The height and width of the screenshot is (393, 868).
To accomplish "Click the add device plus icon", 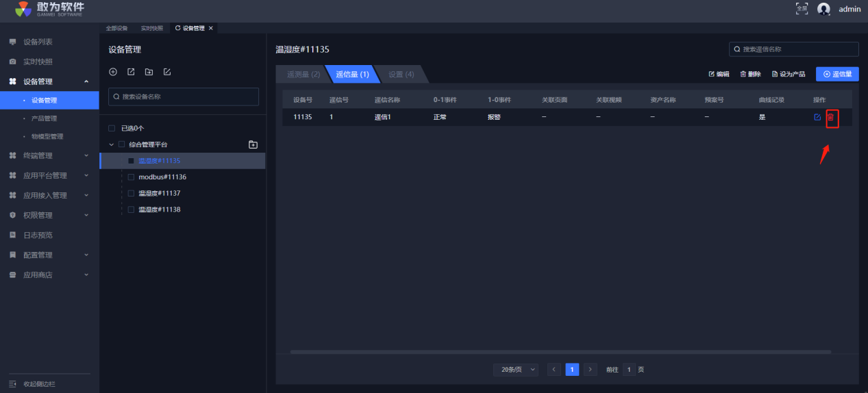I will 113,72.
